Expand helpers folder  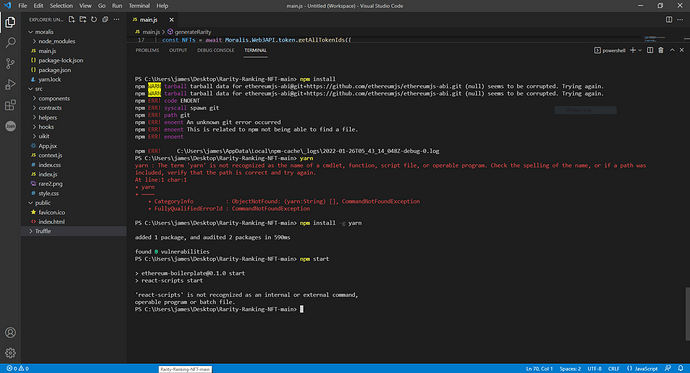[x=74, y=117]
